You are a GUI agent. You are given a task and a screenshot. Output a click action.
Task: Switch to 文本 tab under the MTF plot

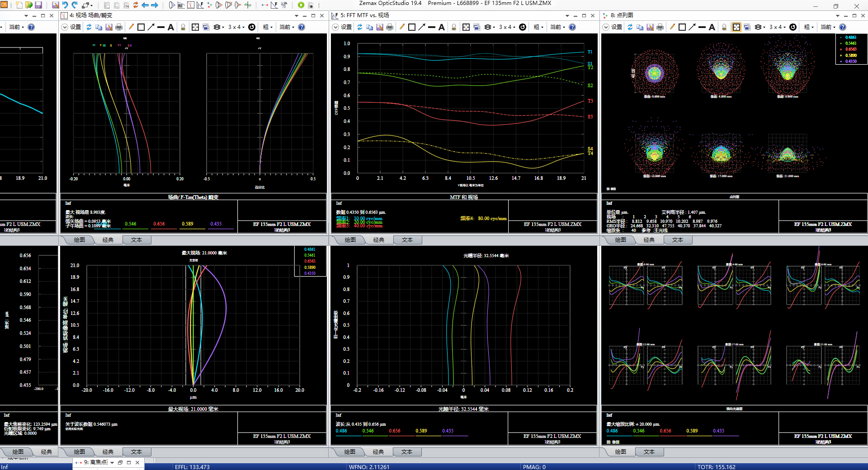pos(407,240)
